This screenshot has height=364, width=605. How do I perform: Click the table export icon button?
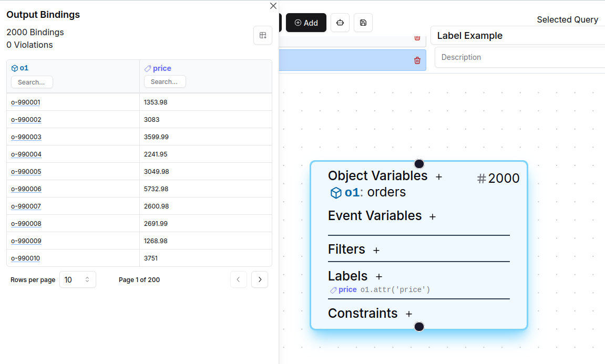(263, 35)
